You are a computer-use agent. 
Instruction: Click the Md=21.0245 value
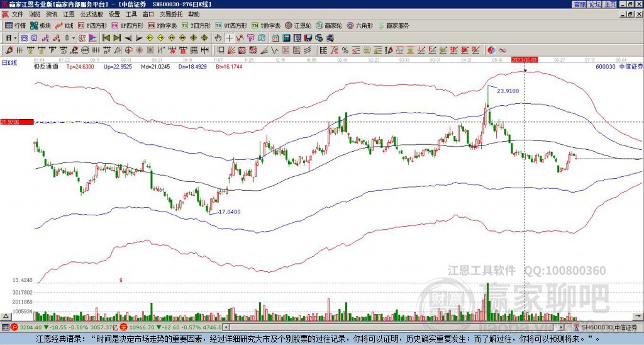(x=155, y=66)
